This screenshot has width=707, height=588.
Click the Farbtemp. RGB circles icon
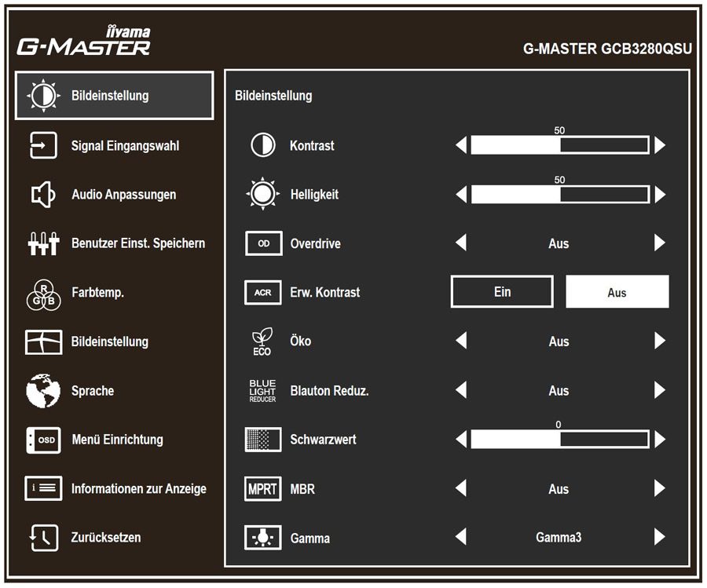point(43,294)
